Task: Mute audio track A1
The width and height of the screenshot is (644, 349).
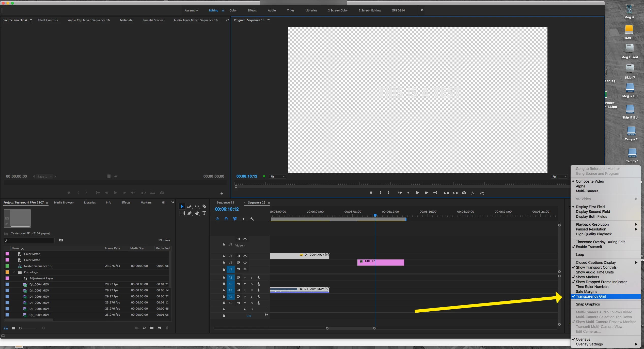Action: point(245,278)
